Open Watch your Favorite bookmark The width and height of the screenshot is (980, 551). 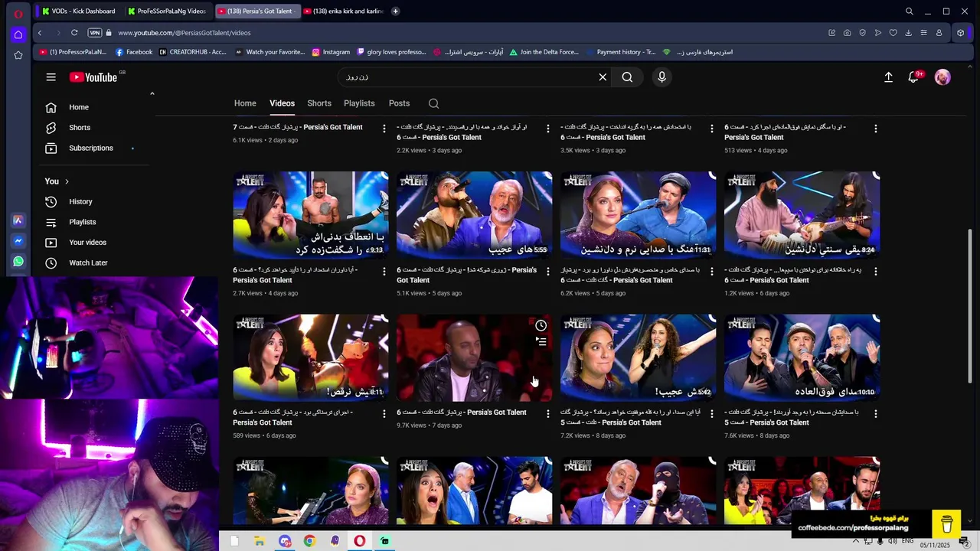tap(269, 52)
